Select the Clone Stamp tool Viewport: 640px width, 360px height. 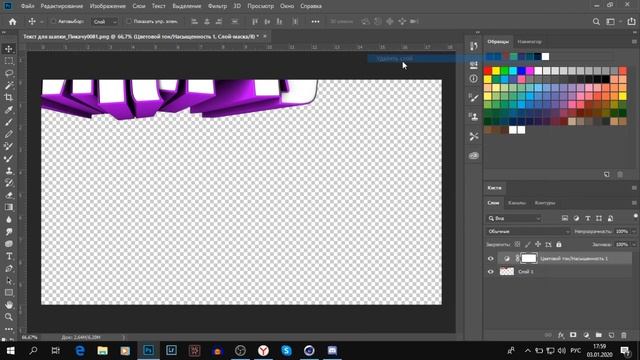tap(9, 171)
